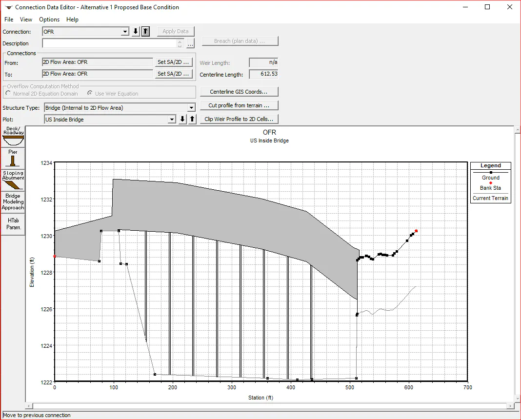The image size is (521, 420).
Task: Click the vertical scrollbar right of plot
Action: (518, 264)
